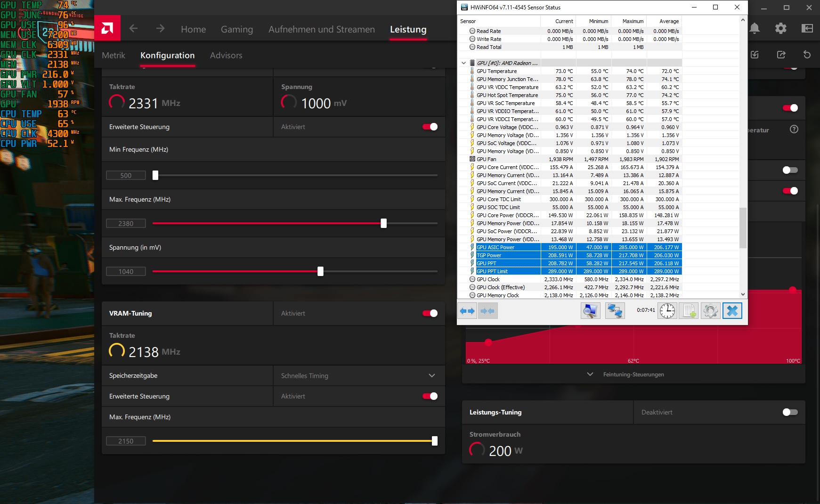Toggle Erweiterte Steuerung below Speicherzeitgabe
820x504 pixels.
coord(430,396)
